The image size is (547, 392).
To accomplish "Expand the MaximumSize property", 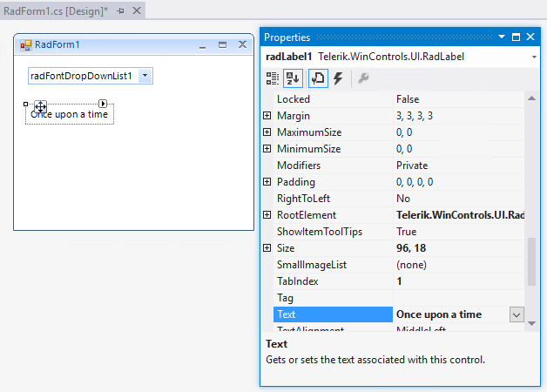I will (267, 132).
